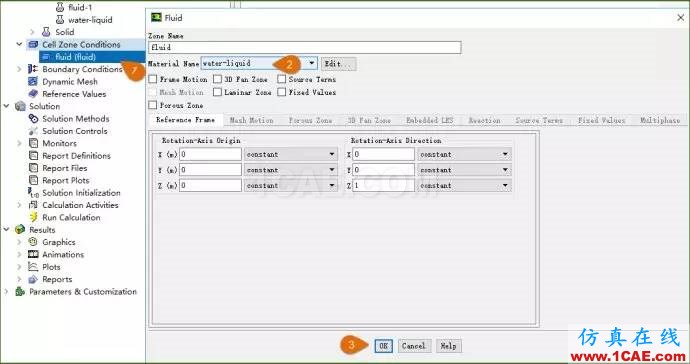This screenshot has height=364, width=690.
Task: Check the Source Terms option
Action: click(x=282, y=79)
